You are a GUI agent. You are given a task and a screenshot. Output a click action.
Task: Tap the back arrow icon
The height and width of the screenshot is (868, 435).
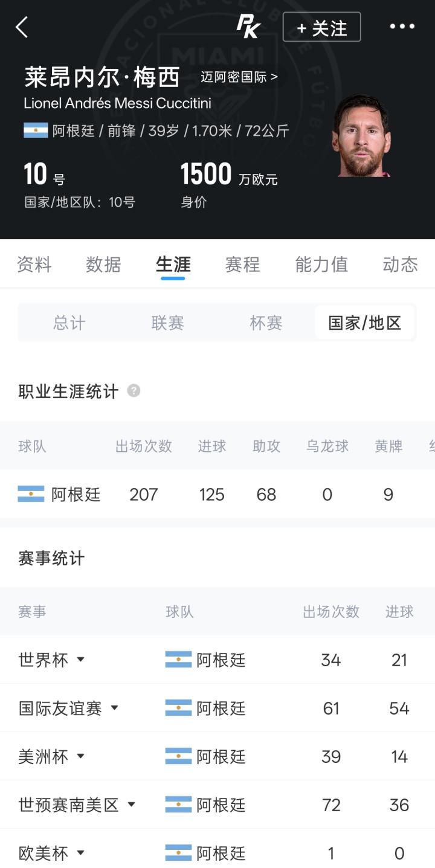point(22,27)
